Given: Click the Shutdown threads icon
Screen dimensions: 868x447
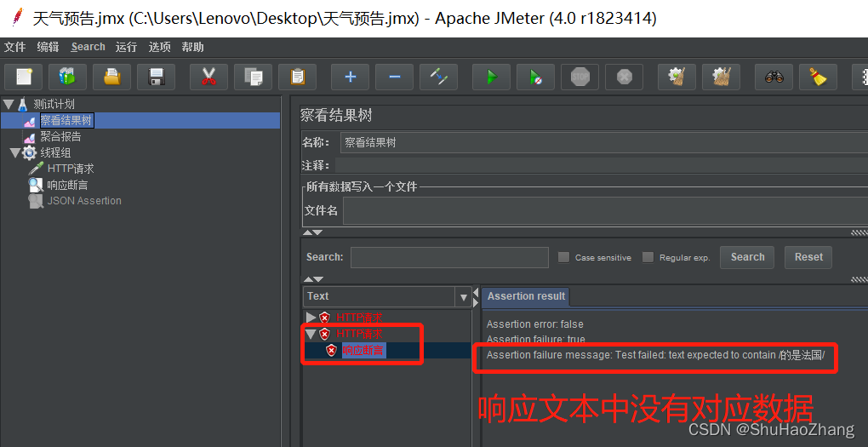Looking at the screenshot, I should click(x=624, y=77).
